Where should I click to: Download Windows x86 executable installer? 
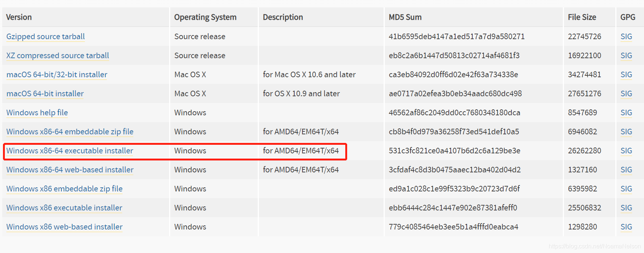click(x=64, y=208)
